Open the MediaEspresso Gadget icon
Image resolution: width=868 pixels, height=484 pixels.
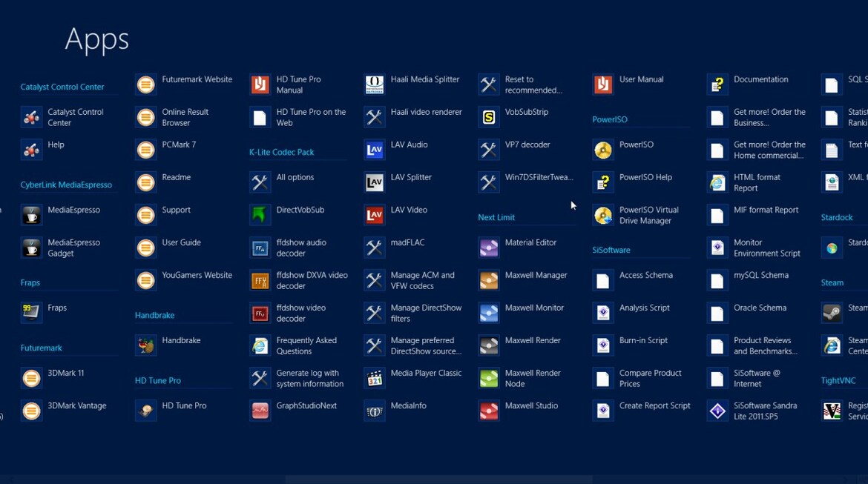(32, 248)
